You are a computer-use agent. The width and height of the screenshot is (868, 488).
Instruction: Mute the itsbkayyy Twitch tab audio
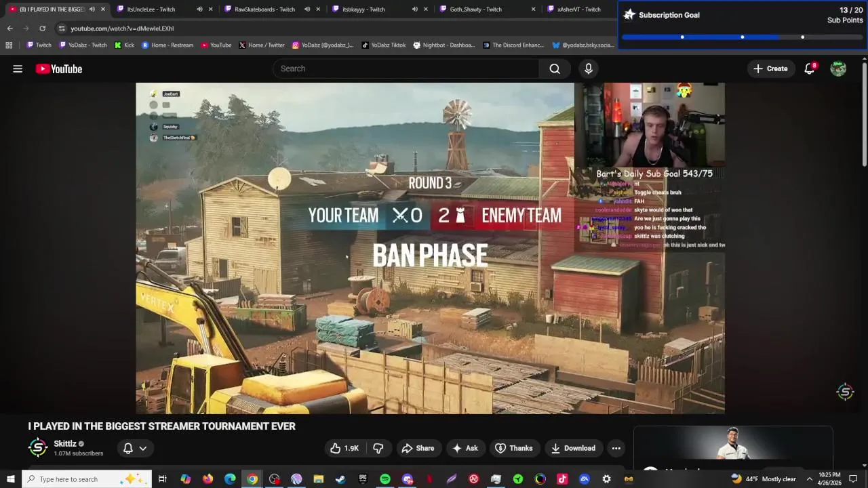point(414,9)
